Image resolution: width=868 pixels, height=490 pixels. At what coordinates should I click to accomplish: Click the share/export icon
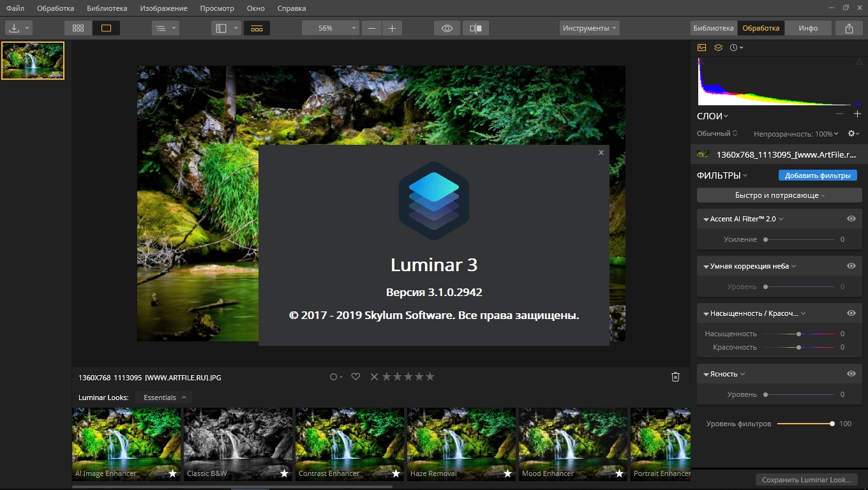(849, 28)
